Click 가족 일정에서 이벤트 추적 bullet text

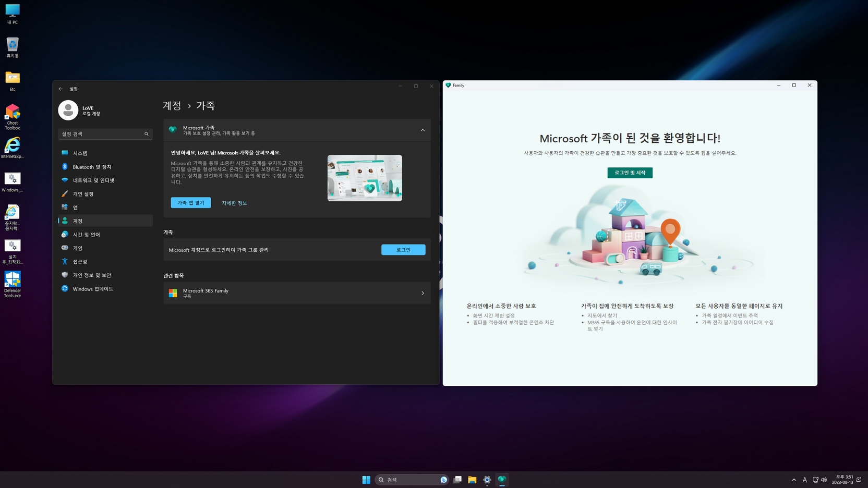[730, 315]
